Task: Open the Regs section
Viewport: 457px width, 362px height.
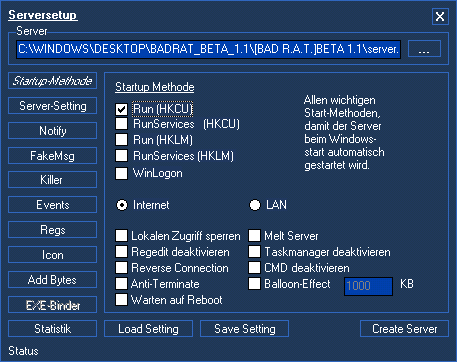Action: click(53, 230)
